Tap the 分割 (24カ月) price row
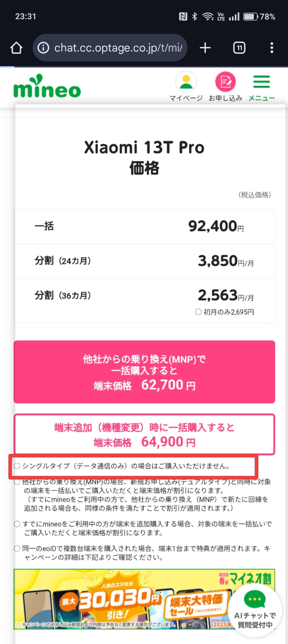This screenshot has height=644, width=288. (144, 261)
